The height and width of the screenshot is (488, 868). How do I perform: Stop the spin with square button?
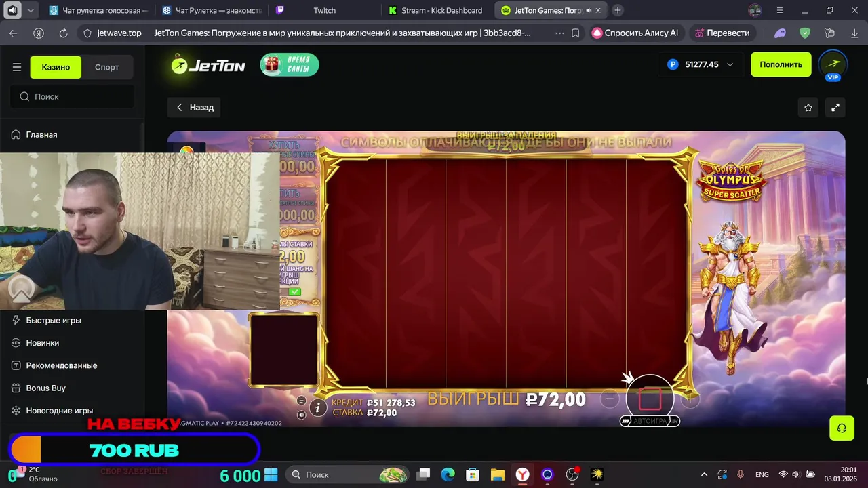coord(650,399)
